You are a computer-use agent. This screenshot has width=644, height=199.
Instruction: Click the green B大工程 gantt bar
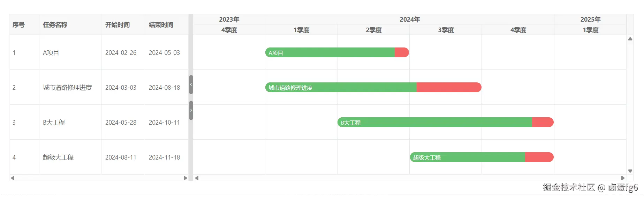point(435,122)
